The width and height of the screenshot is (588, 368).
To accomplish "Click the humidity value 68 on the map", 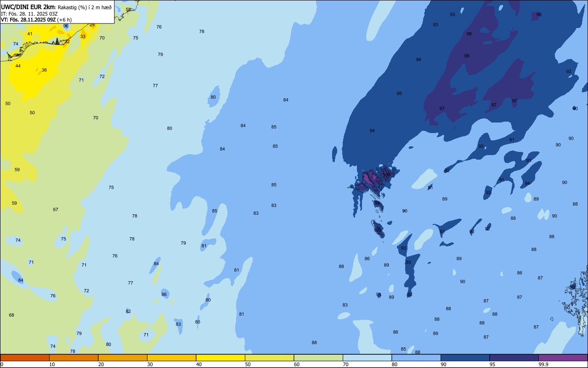I will [x=11, y=315].
